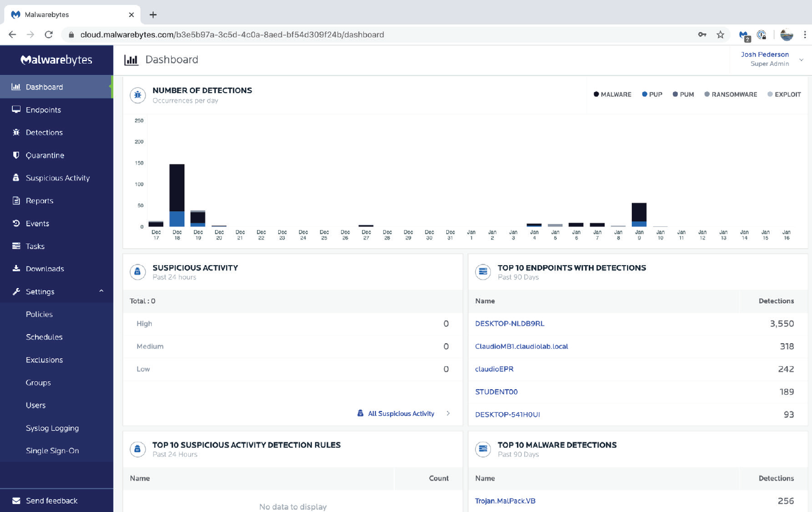This screenshot has width=812, height=512.
Task: Open the Trojan.MalPack.VB detection link
Action: pos(505,501)
